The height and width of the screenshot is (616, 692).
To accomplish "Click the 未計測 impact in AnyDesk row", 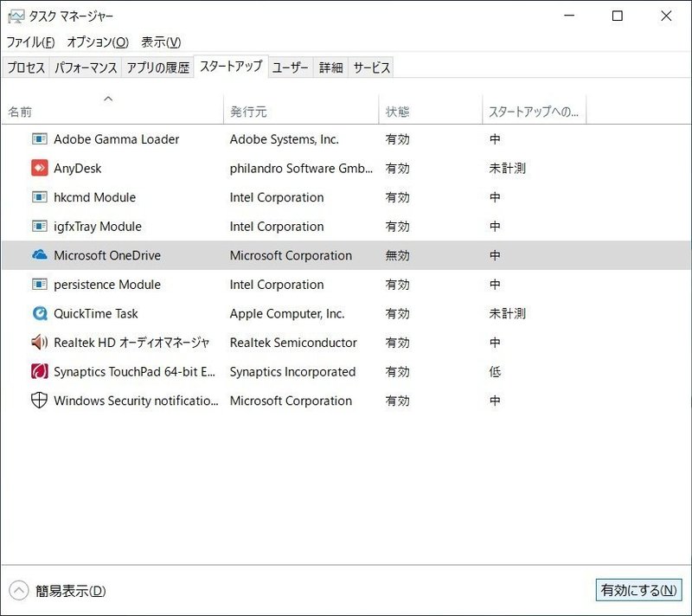I will [507, 168].
